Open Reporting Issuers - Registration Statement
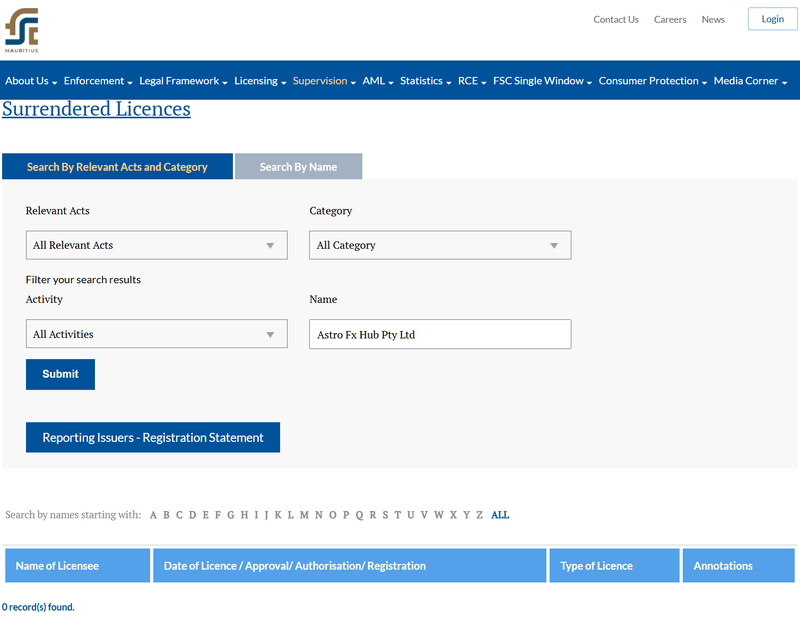Viewport: 800px width, 618px height. [x=153, y=437]
